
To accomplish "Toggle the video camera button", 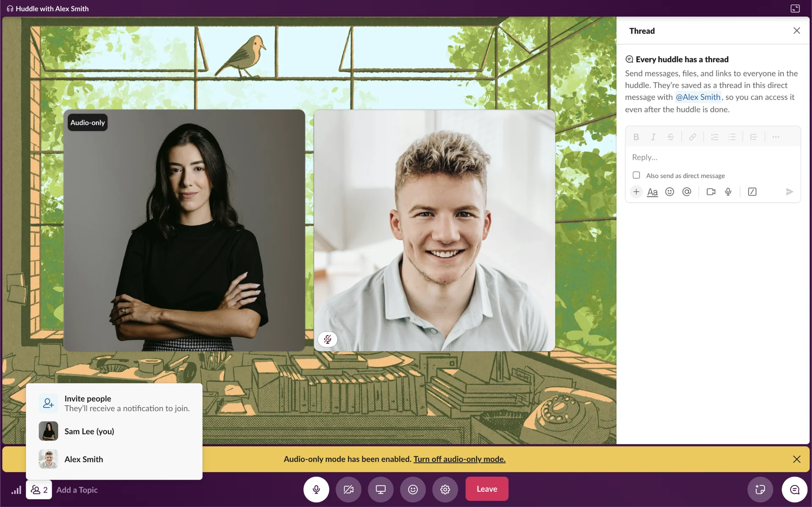I will point(348,489).
